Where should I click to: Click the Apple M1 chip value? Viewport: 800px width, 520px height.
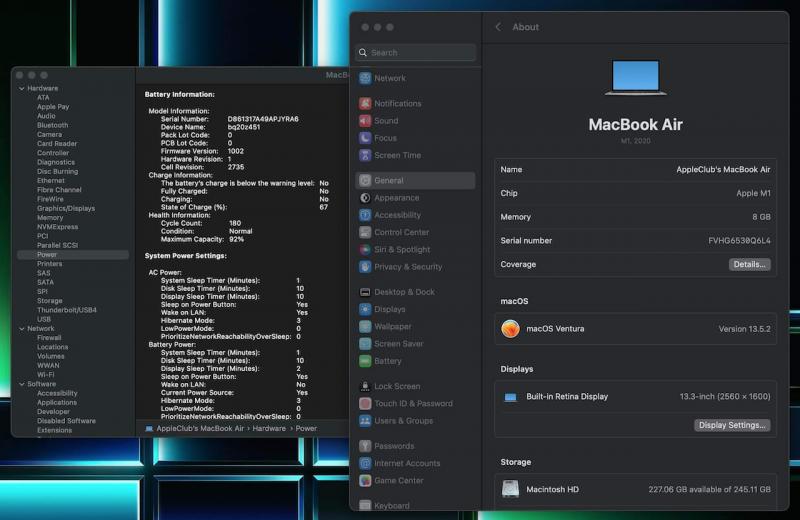click(753, 193)
